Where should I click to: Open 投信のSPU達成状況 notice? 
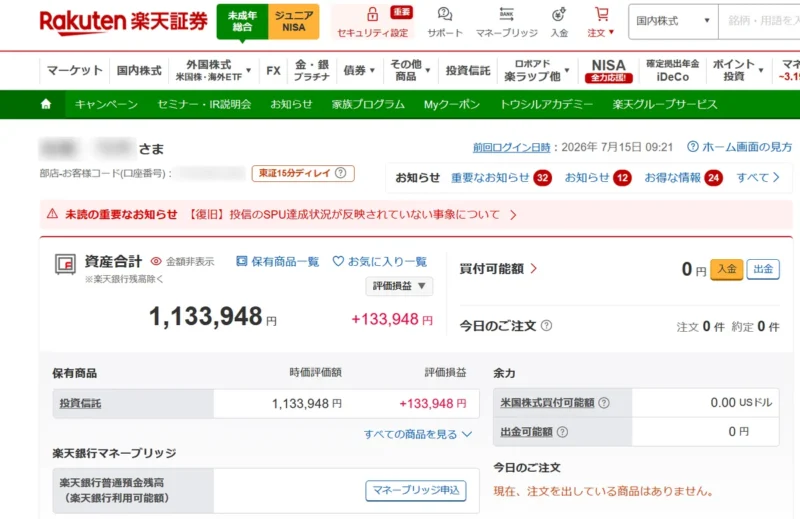coord(353,214)
